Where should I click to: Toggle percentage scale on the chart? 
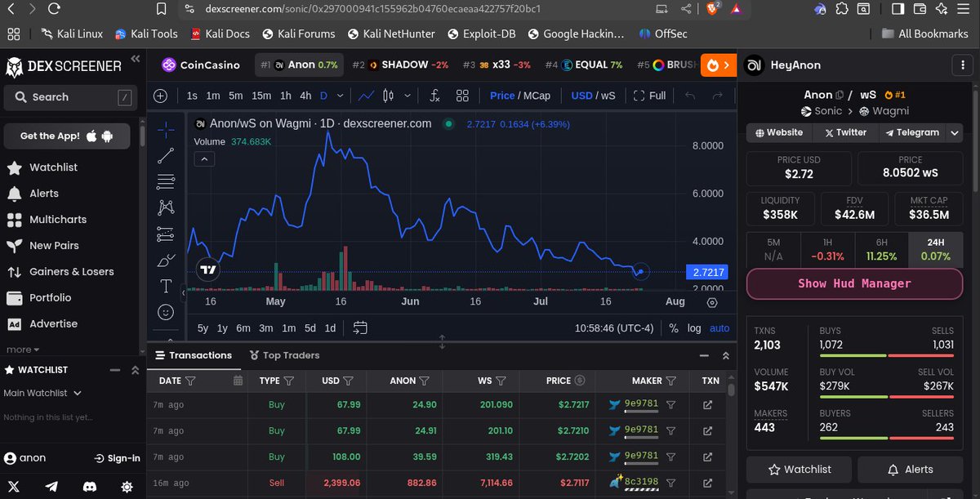click(674, 328)
